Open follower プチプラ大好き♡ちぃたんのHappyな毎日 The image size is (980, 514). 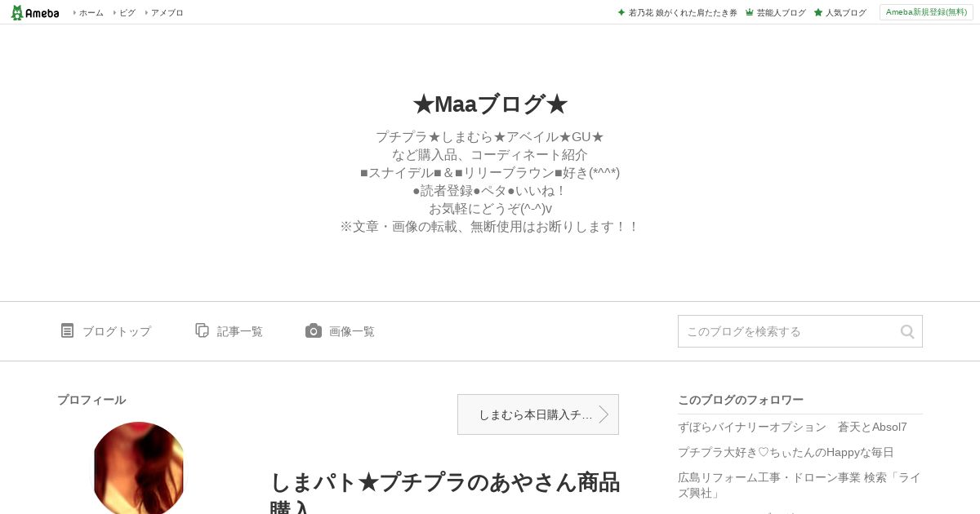point(786,452)
